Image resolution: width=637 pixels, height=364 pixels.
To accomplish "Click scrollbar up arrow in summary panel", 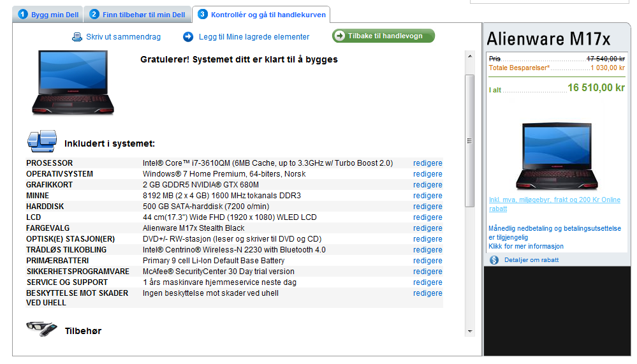I will tap(470, 56).
